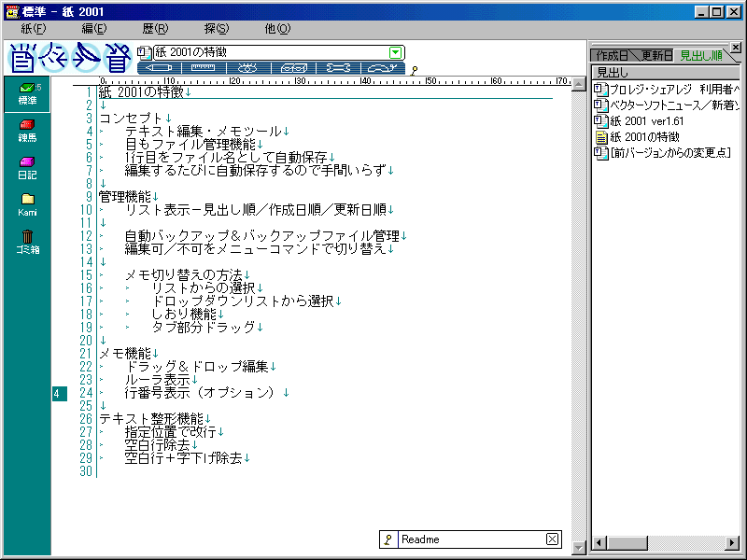
Task: Click the line ルーラ表示 in editor
Action: point(158,380)
